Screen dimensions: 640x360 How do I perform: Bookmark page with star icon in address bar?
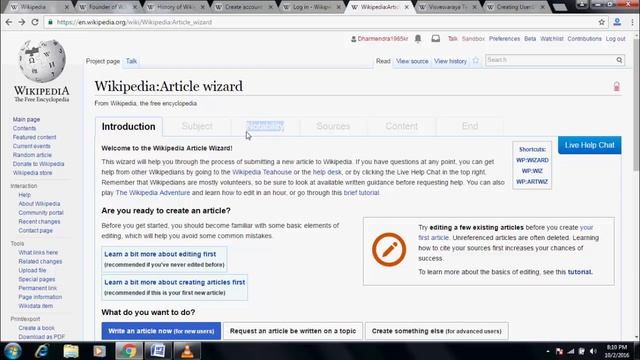[602, 22]
